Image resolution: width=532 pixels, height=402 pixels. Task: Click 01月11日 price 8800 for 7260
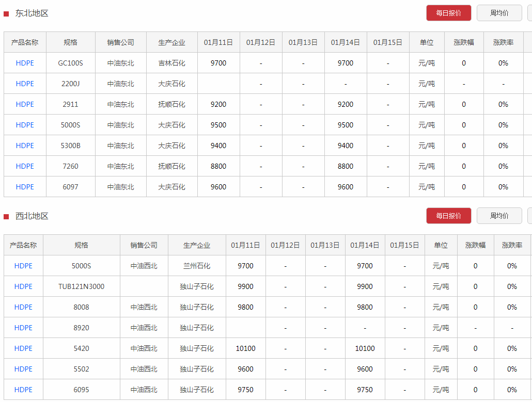tap(218, 167)
